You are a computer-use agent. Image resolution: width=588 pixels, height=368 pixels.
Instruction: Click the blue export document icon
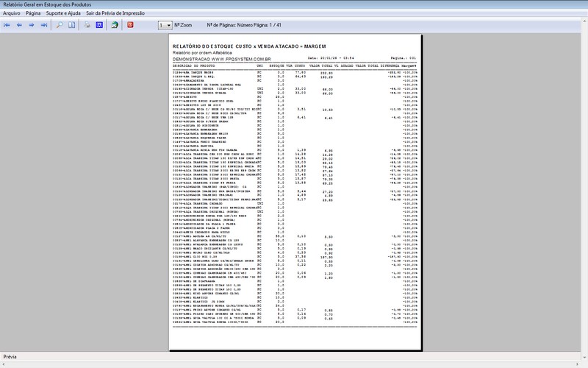point(99,25)
